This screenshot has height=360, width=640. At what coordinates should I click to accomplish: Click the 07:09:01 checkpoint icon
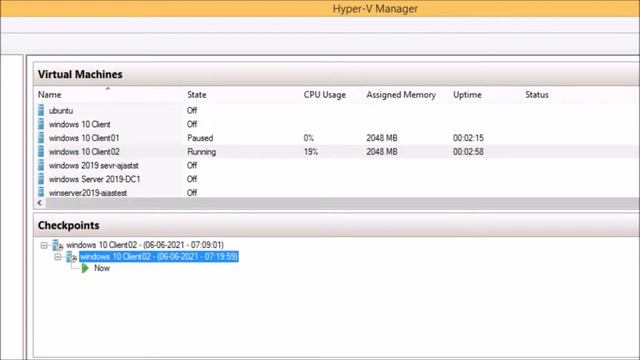[x=58, y=245]
